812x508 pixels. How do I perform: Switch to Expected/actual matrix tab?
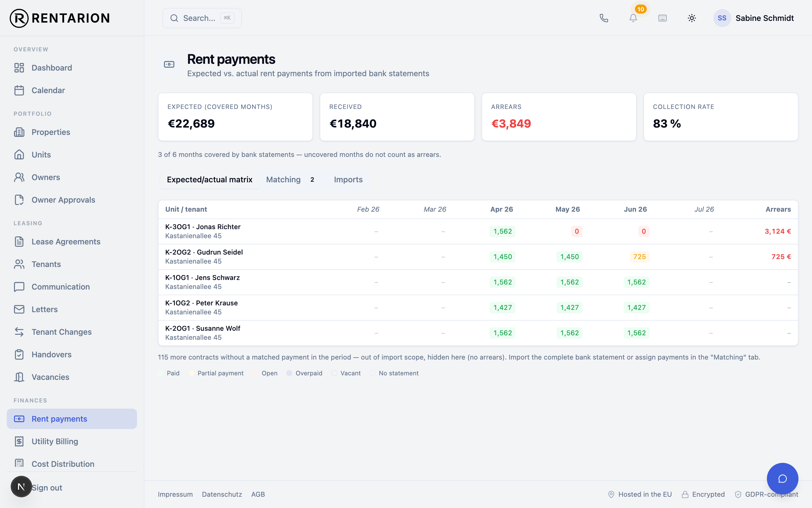(x=210, y=180)
